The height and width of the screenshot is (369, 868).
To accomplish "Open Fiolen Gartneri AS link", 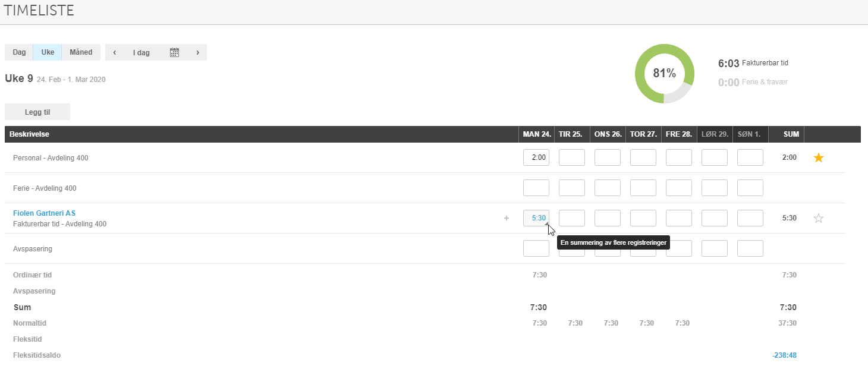I will 44,213.
